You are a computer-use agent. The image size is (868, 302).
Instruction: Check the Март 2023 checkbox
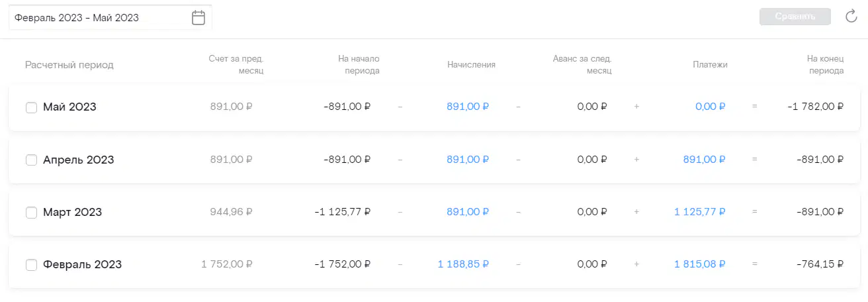(x=31, y=213)
